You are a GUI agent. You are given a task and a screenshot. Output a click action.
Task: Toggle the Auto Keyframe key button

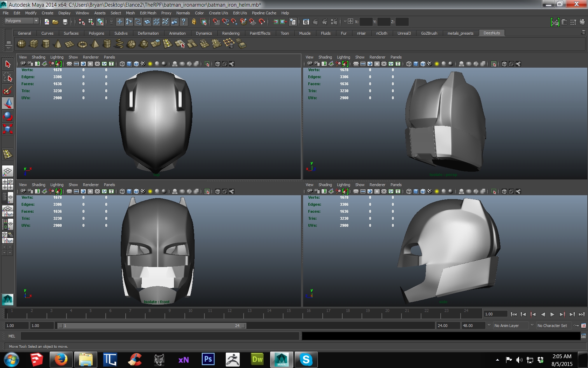(x=576, y=326)
